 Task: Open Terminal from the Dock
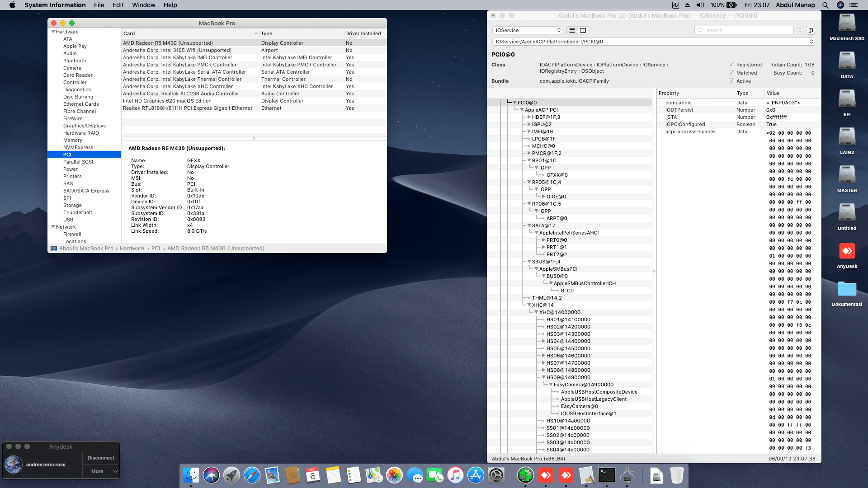pos(607,475)
